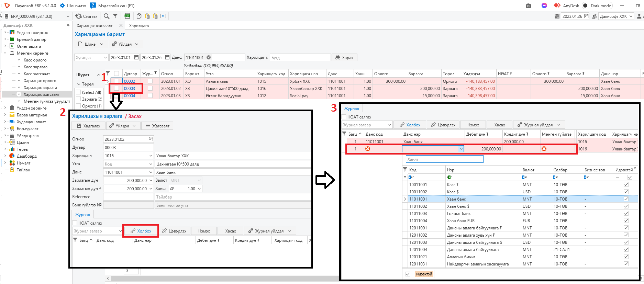Viewport: 644px width, 284px height.
Task: Click Холбох button in Харилцахын зарлага form
Action: tap(141, 231)
